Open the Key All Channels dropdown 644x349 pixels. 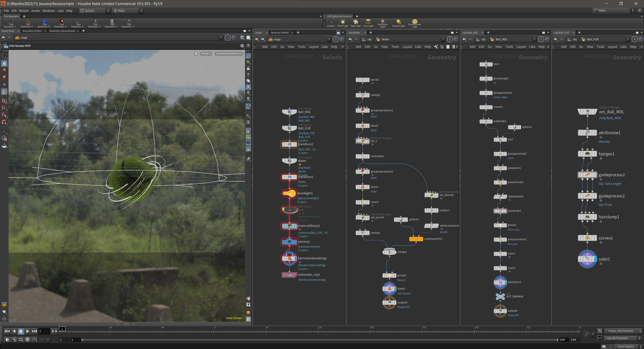tap(623, 338)
